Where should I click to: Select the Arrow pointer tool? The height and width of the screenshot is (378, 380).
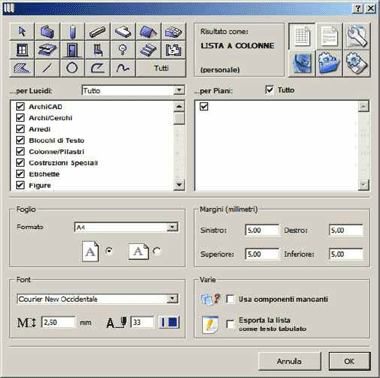[x=22, y=32]
